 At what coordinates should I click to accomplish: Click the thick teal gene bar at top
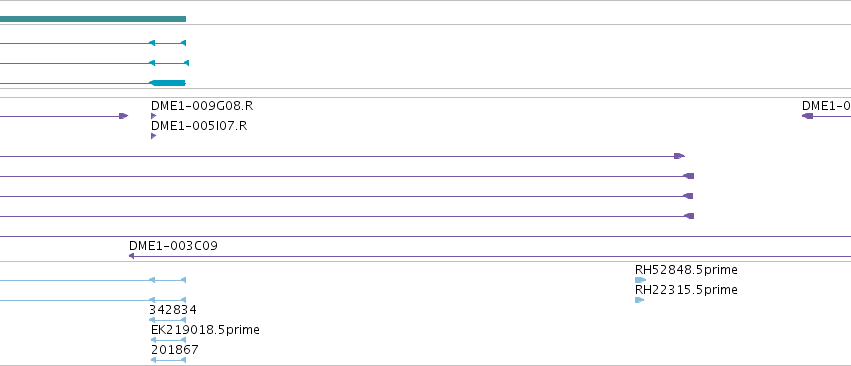point(93,19)
